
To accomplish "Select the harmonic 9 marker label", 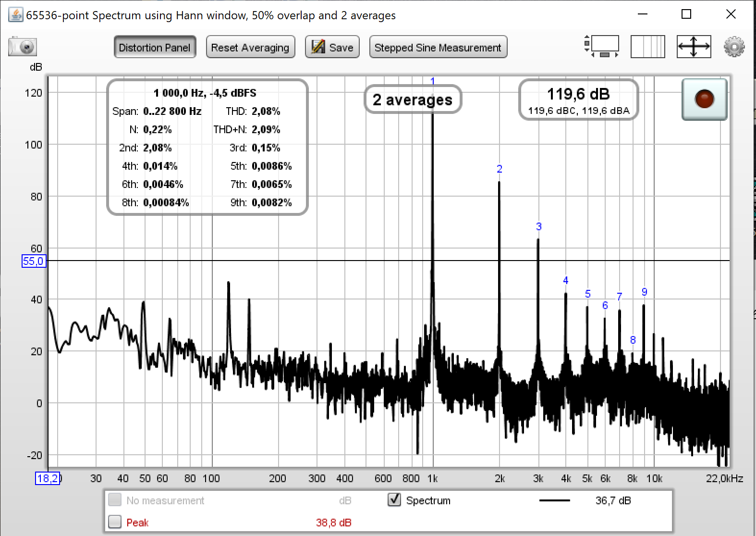I will 645,292.
